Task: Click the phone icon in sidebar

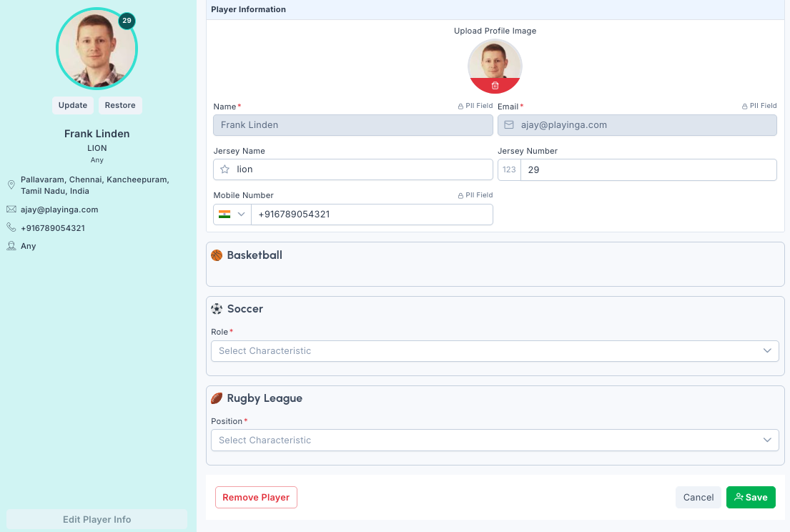Action: pyautogui.click(x=11, y=228)
